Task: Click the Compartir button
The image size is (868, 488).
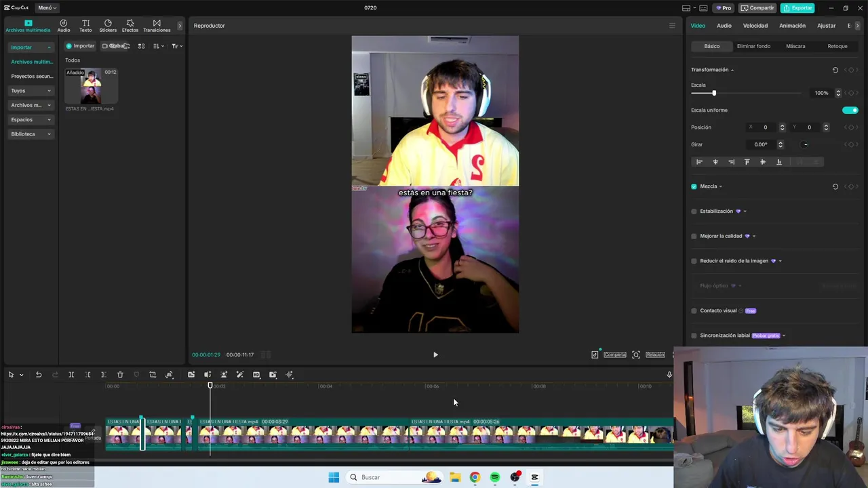Action: pyautogui.click(x=757, y=8)
